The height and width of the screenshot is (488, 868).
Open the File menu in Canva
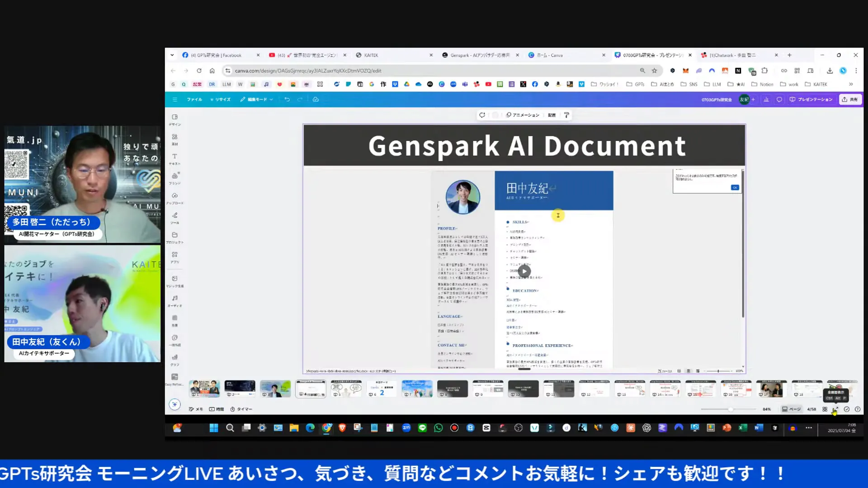194,99
